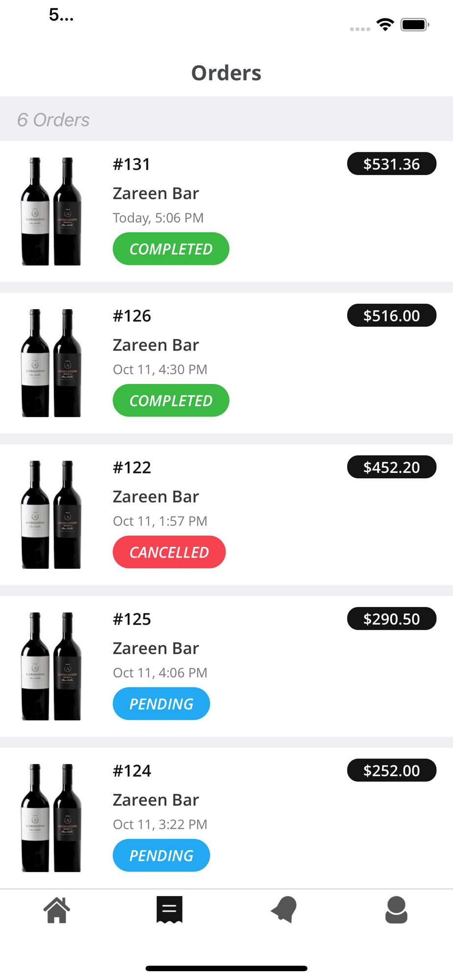Tap the Wi-Fi status icon
This screenshot has width=453, height=980.
tap(385, 24)
